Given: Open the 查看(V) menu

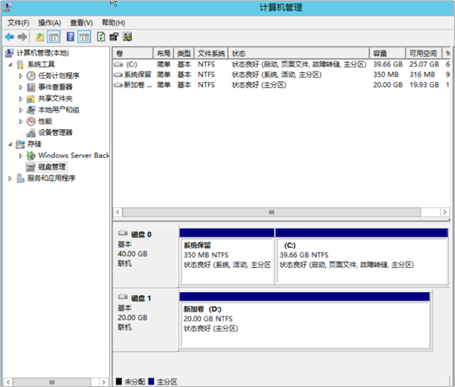Looking at the screenshot, I should 81,23.
